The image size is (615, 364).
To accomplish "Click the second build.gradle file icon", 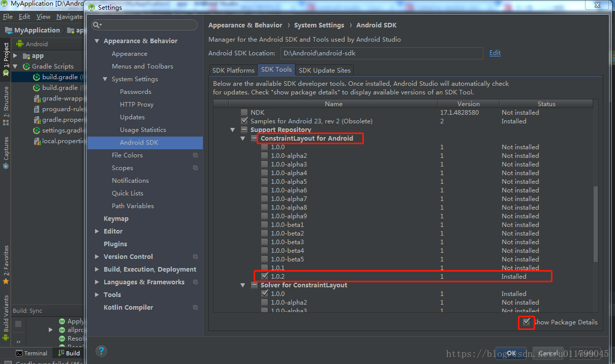I will 37,88.
